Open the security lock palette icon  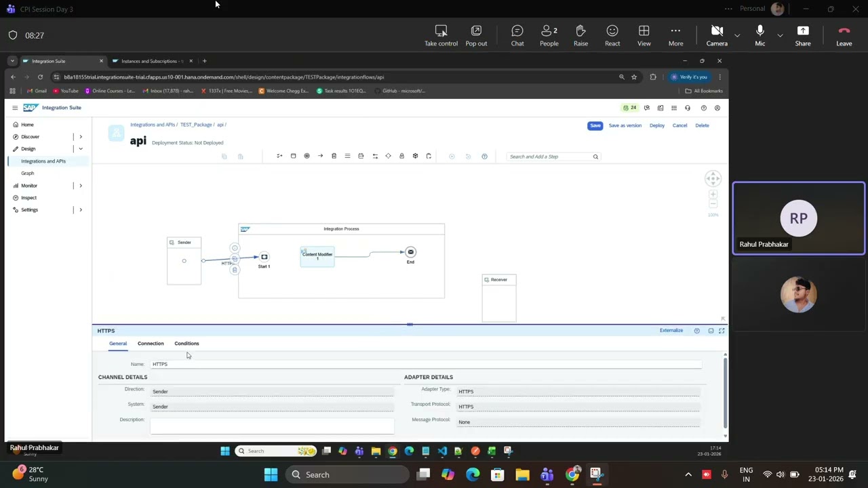(x=401, y=157)
